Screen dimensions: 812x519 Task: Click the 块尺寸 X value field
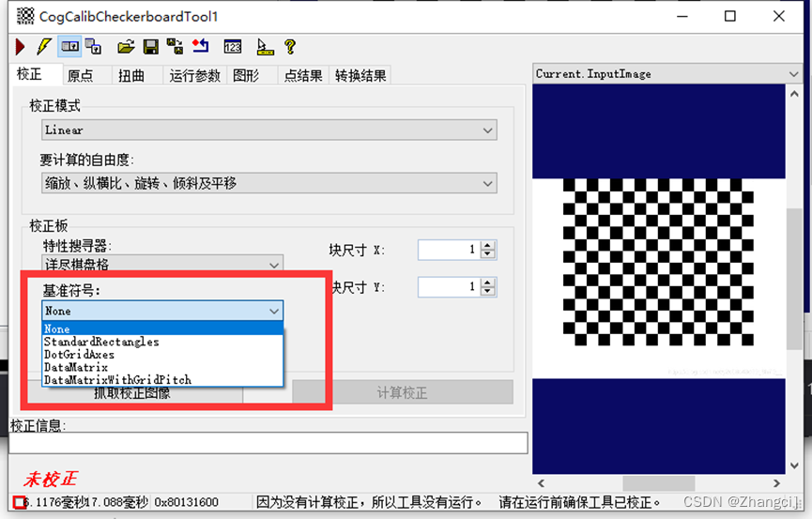(450, 250)
